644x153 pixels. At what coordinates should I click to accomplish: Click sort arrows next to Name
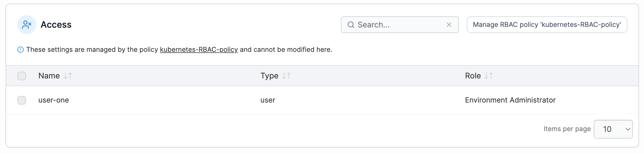tap(68, 76)
